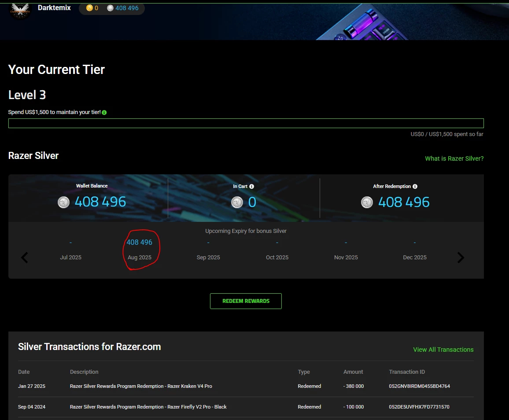Image resolution: width=509 pixels, height=420 pixels.
Task: Select the Jul 2025 expiry month
Action: (x=71, y=258)
